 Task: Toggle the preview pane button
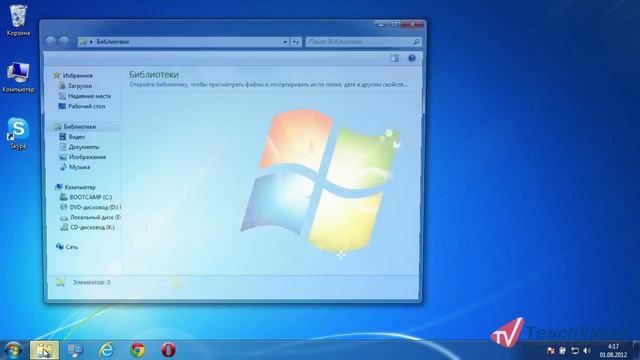coord(394,58)
